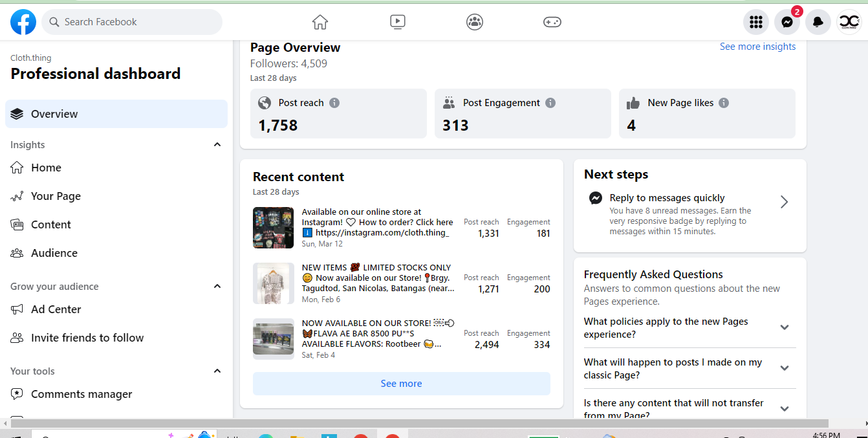The image size is (868, 438).
Task: Click the New Page likes info icon
Action: 724,103
